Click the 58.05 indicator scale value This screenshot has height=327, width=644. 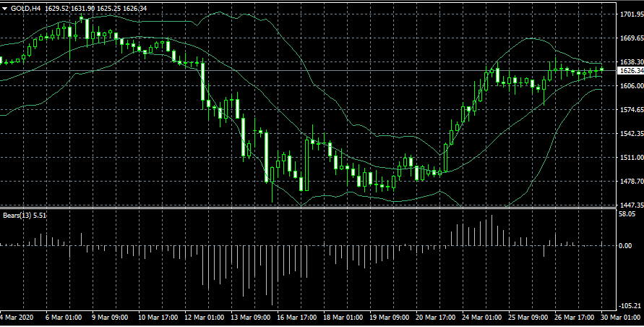[x=627, y=214]
